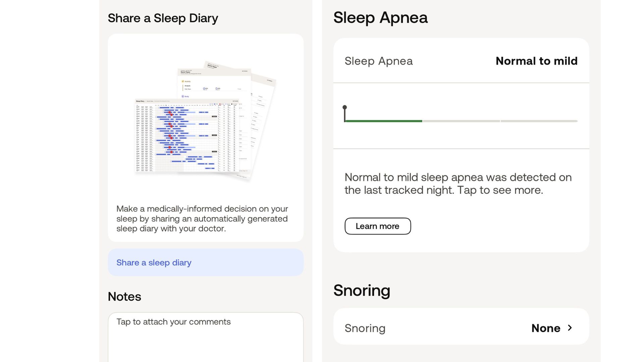Select the Snoring row label
The image size is (644, 362).
click(365, 328)
